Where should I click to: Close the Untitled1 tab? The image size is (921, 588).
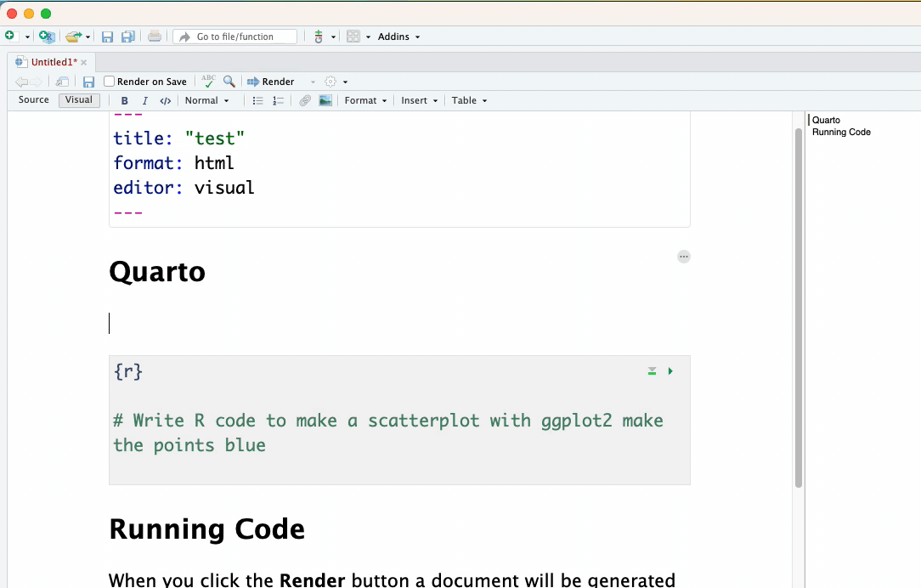point(84,62)
